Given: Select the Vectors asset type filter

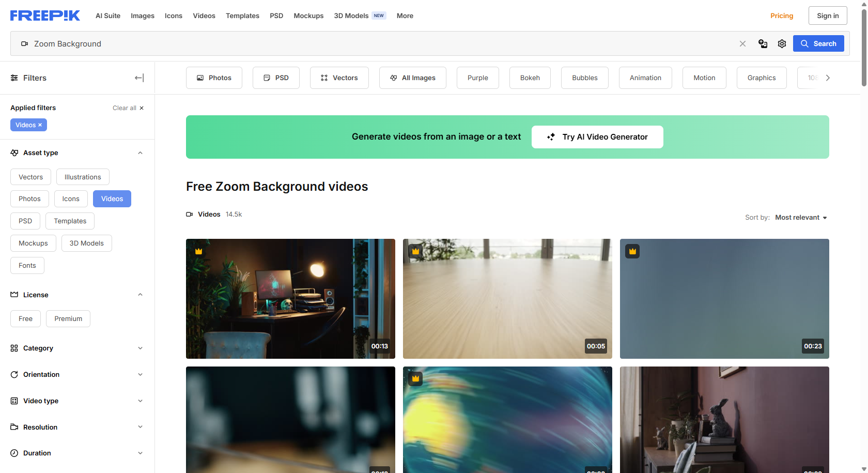Looking at the screenshot, I should pos(30,177).
